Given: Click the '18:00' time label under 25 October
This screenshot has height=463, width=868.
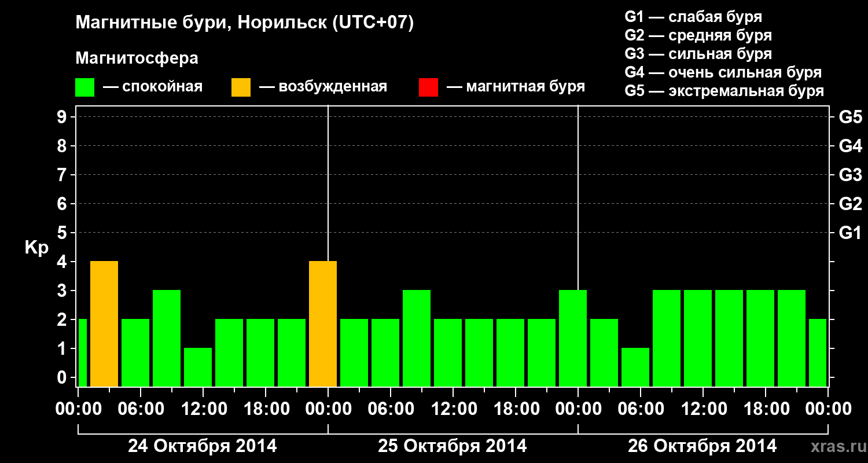Looking at the screenshot, I should 516,409.
